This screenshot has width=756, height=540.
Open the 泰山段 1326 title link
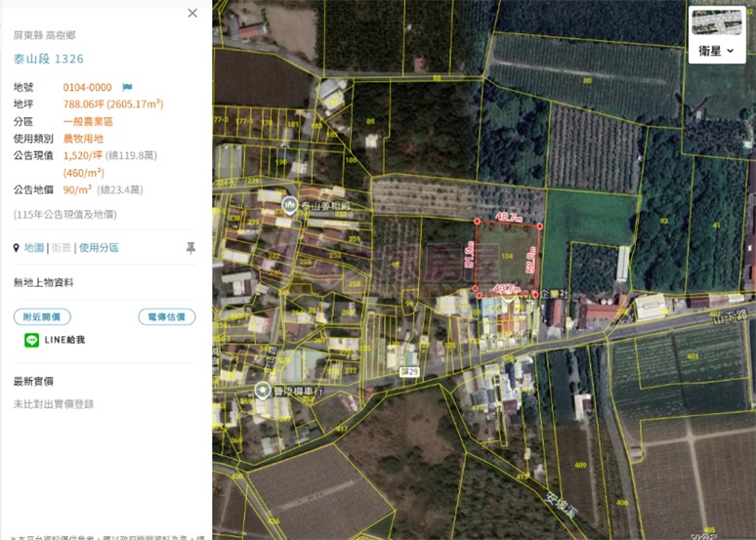pyautogui.click(x=49, y=59)
